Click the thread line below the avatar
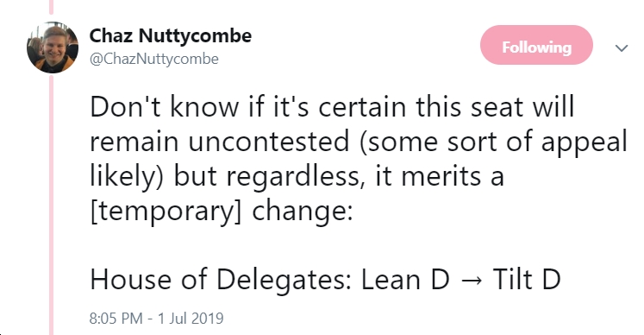 click(x=52, y=205)
